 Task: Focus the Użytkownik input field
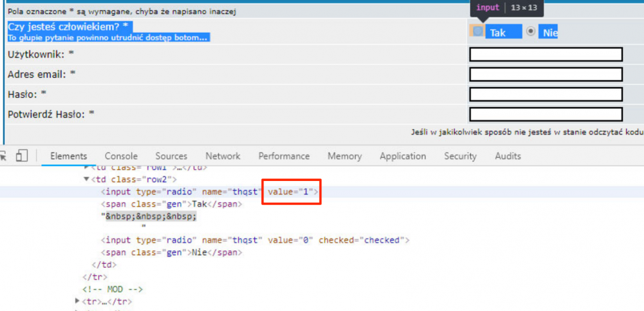pyautogui.click(x=546, y=54)
